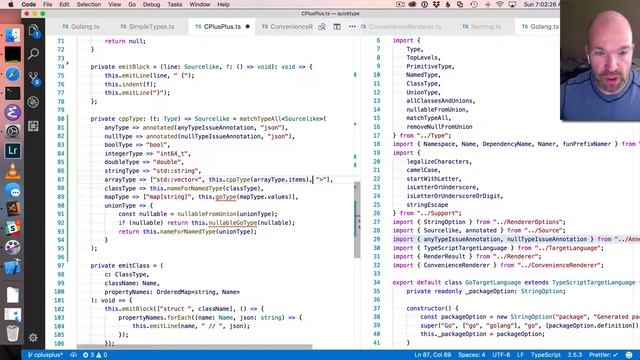Open the Finder icon in the Dock
640x360 pixels.
click(12, 35)
